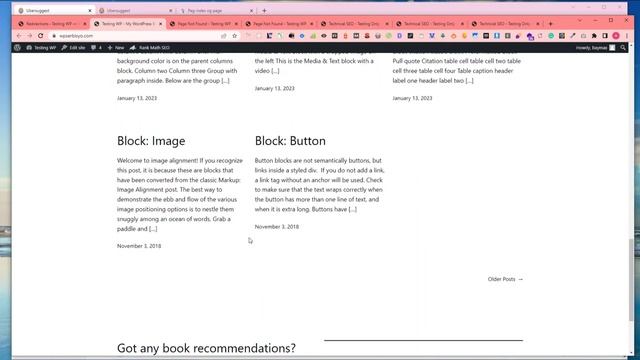
Task: Open the comments bubble showing 4
Action: point(96,48)
